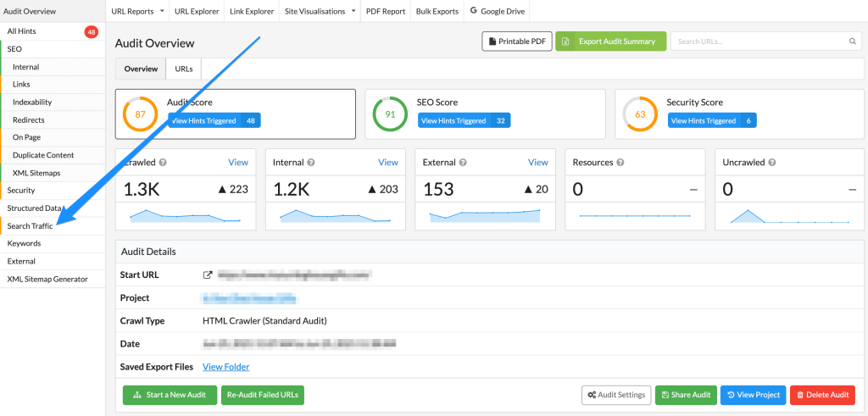Click the blurred Project name link
The height and width of the screenshot is (416, 868).
tap(251, 298)
